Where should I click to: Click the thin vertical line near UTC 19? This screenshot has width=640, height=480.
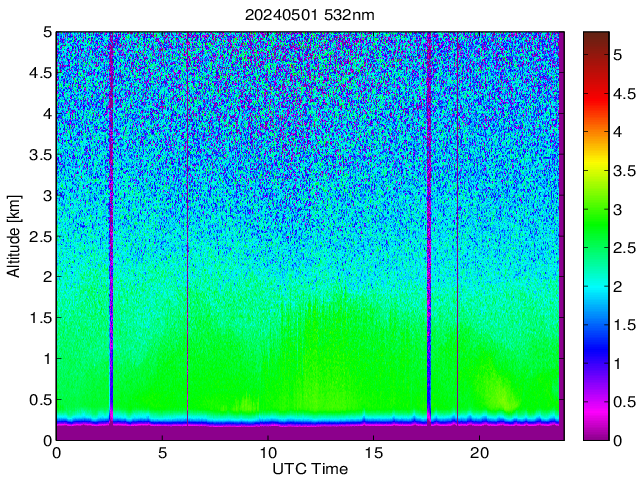click(458, 229)
